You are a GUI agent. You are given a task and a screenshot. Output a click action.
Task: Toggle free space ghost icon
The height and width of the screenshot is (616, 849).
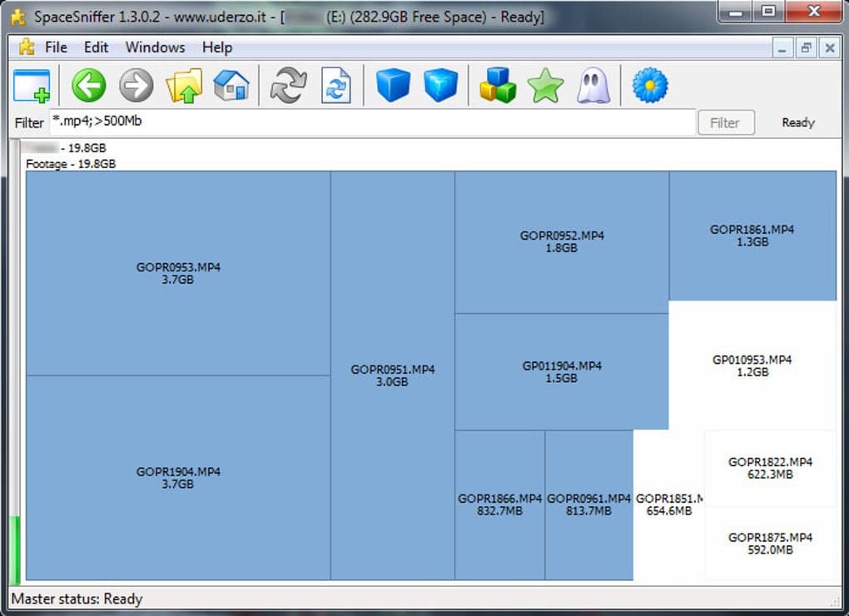[x=593, y=85]
